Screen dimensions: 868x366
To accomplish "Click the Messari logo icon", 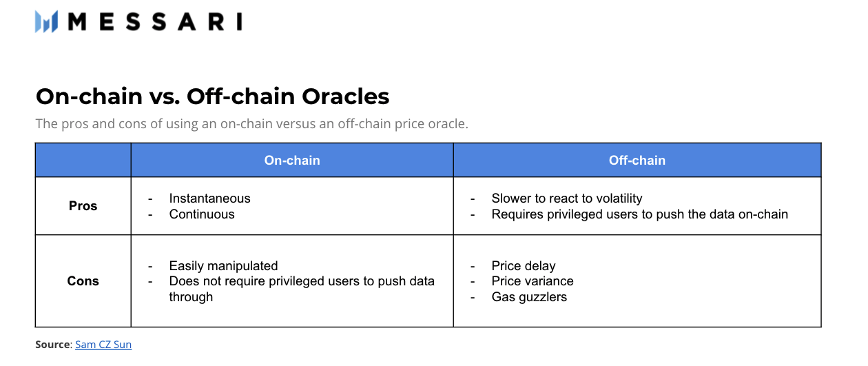I will coord(46,21).
